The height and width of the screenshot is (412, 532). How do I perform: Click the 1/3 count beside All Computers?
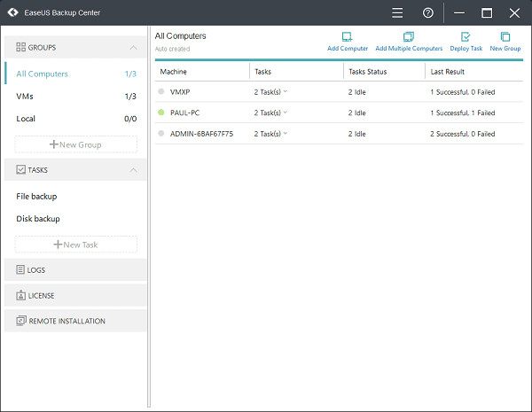pos(130,74)
